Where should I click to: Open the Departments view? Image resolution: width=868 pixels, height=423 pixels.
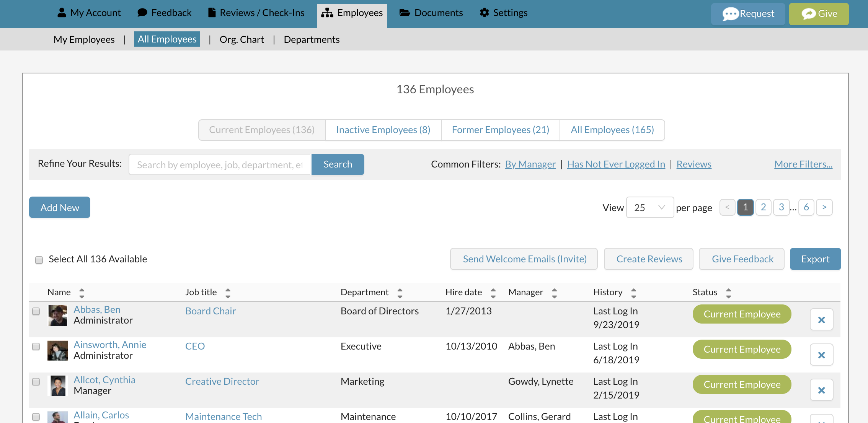pos(312,39)
